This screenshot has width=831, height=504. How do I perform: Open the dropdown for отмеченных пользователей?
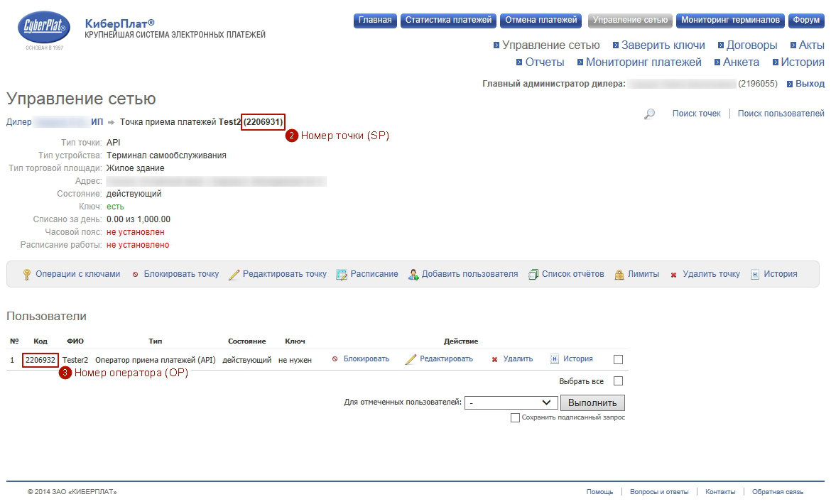[x=511, y=402]
